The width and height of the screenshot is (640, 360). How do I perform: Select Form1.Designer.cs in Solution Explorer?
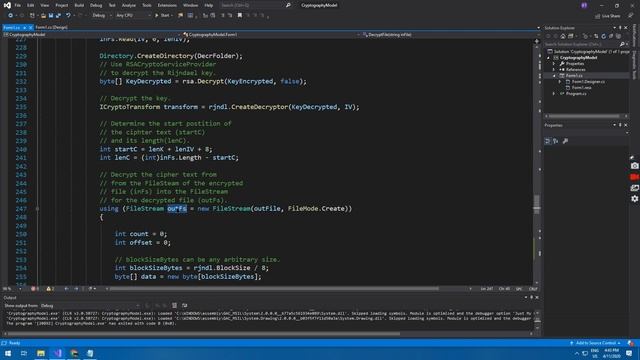588,82
